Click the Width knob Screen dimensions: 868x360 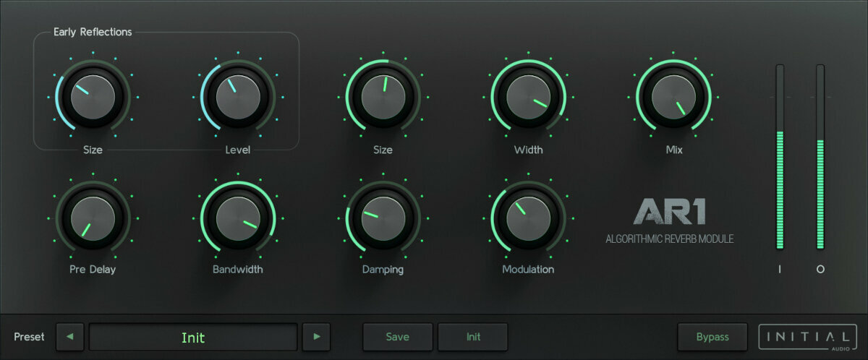click(x=529, y=97)
